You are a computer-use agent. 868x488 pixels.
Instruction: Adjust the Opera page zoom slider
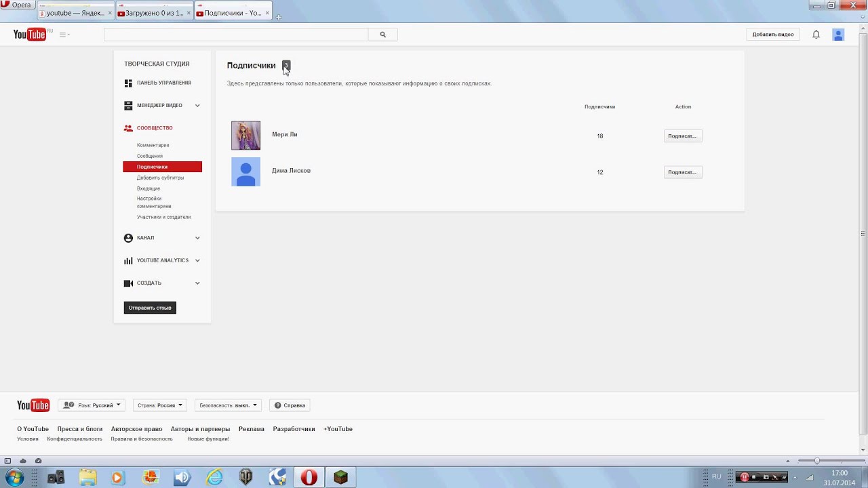[817, 461]
